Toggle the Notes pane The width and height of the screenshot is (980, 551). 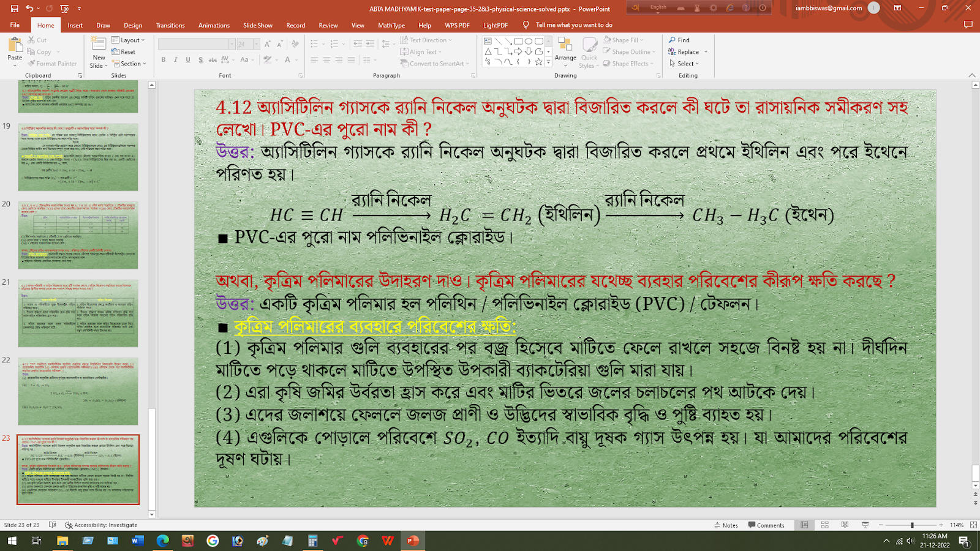click(726, 525)
